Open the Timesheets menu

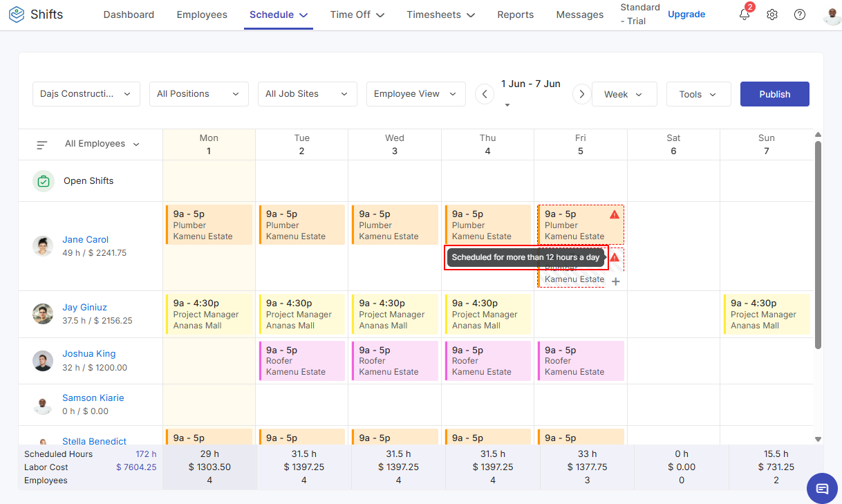click(441, 15)
